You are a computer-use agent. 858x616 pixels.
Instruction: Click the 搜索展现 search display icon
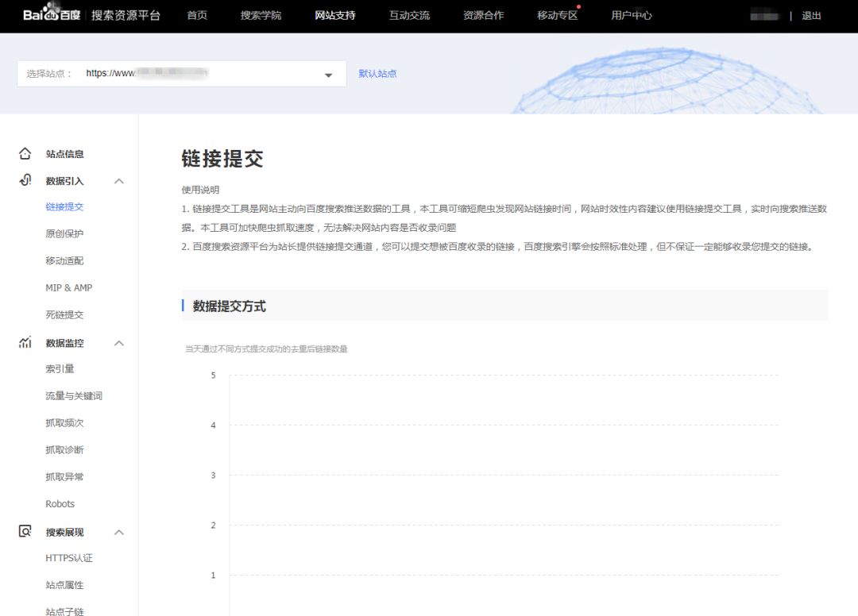(26, 532)
